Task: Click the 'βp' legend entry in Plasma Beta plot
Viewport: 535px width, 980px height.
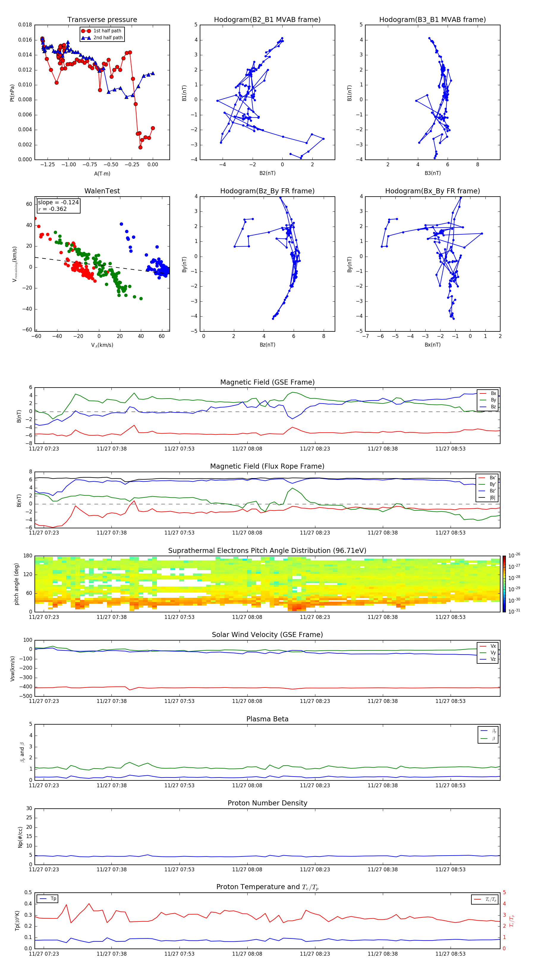Action: click(489, 731)
